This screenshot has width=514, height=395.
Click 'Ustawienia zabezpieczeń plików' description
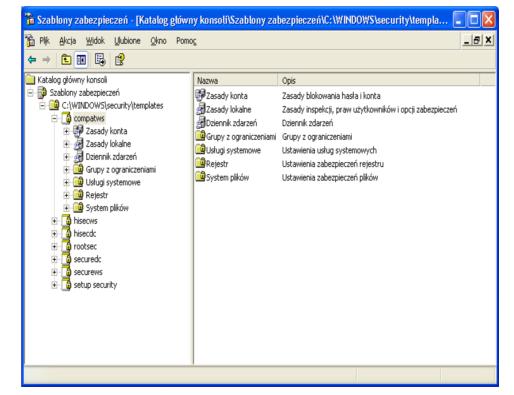click(x=330, y=177)
